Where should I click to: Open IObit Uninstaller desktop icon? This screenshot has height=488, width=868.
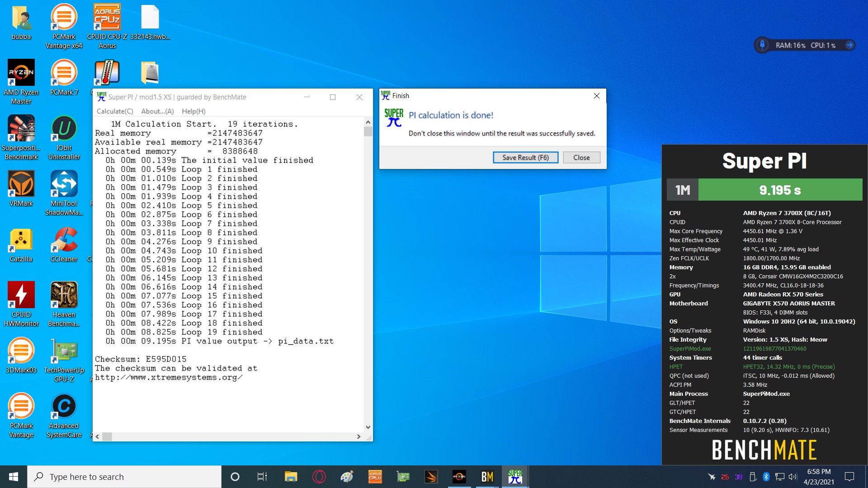coord(64,137)
